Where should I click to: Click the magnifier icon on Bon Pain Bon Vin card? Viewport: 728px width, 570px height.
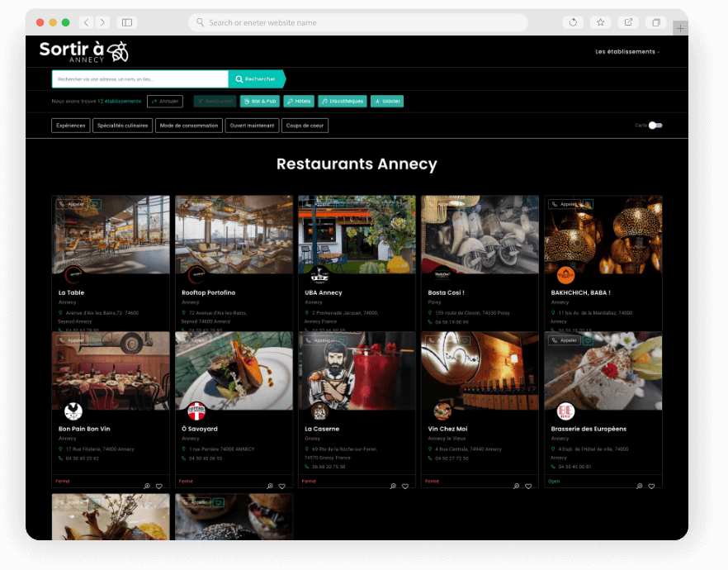coord(147,486)
